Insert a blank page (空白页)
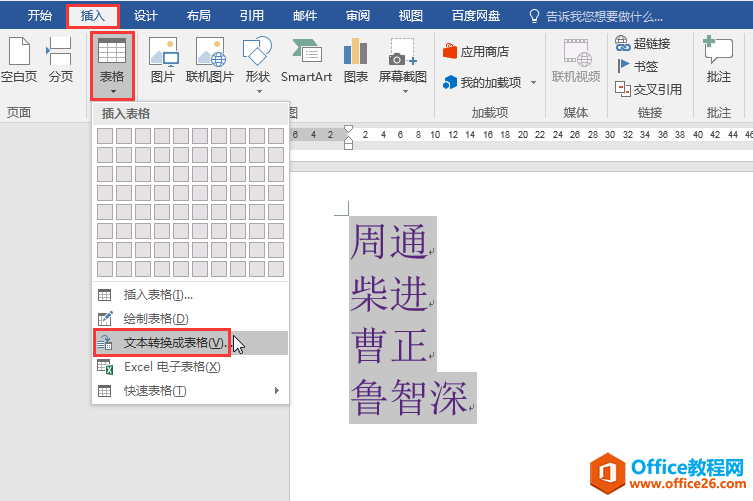This screenshot has height=501, width=753. (x=19, y=60)
